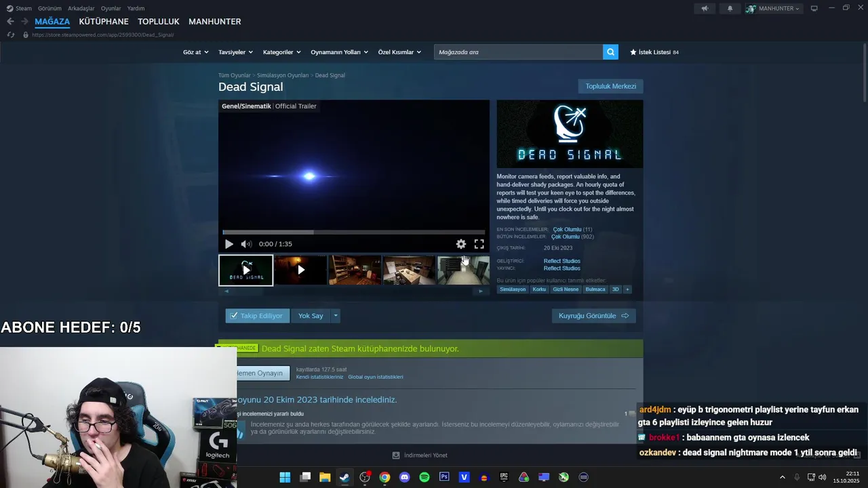Open the Oyunlar menu
This screenshot has height=488, width=868.
pyautogui.click(x=111, y=8)
